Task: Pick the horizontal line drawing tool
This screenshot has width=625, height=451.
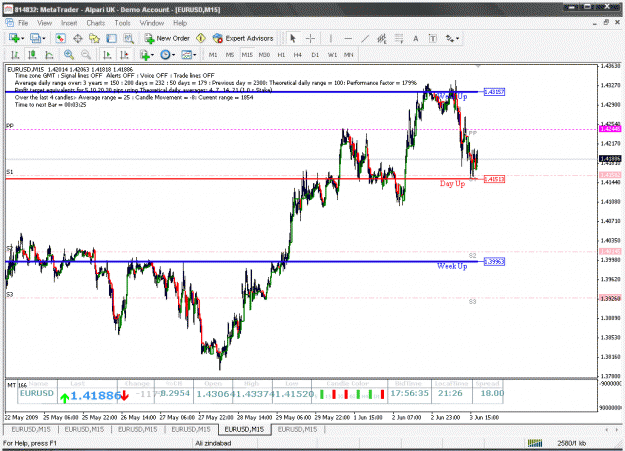Action: tap(348, 38)
